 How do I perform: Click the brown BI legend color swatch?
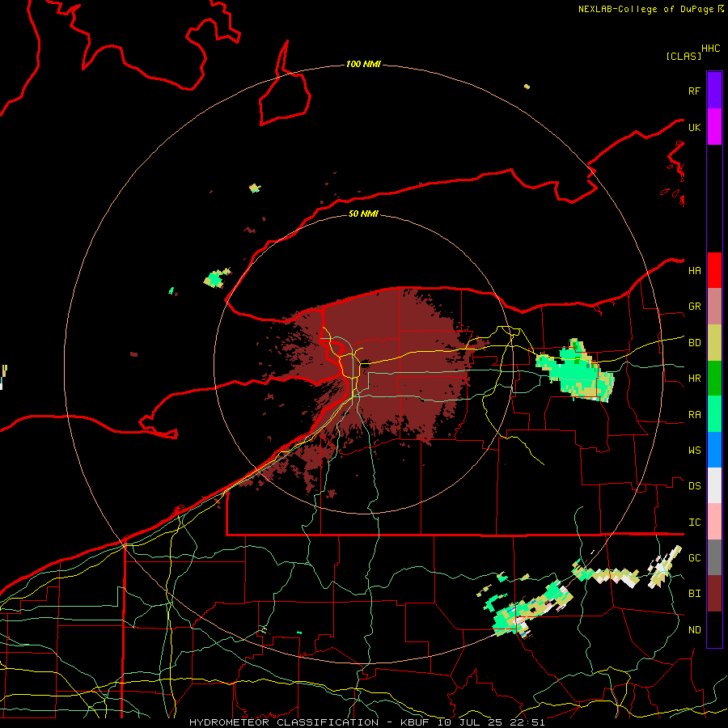(714, 594)
